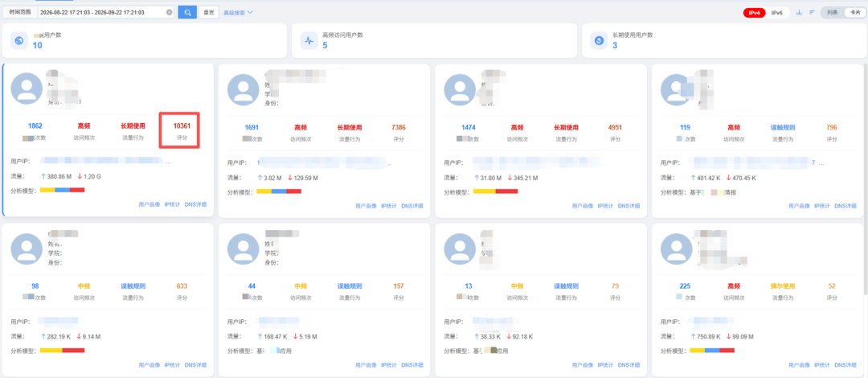Open IP统计 for the user scored 79

click(x=606, y=364)
